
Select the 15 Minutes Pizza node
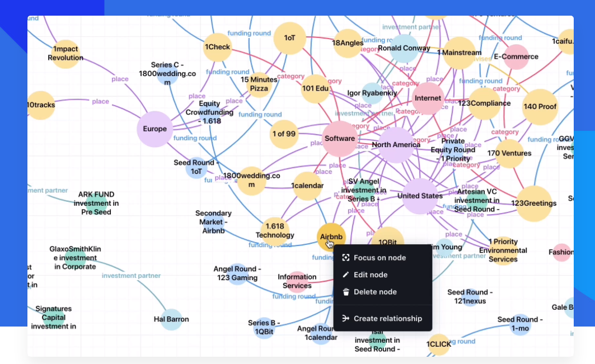click(x=259, y=84)
